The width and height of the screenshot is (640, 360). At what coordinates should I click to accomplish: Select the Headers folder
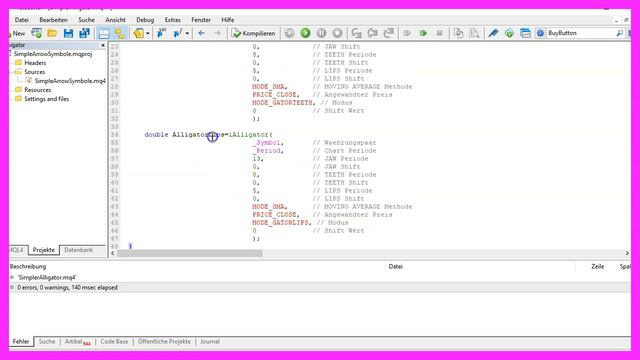pyautogui.click(x=35, y=63)
